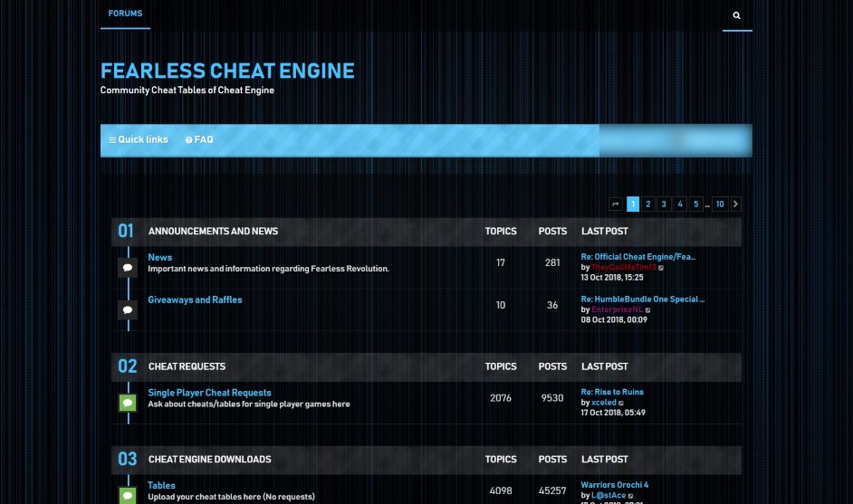Open user profile xceled
853x504 pixels.
[x=604, y=403]
